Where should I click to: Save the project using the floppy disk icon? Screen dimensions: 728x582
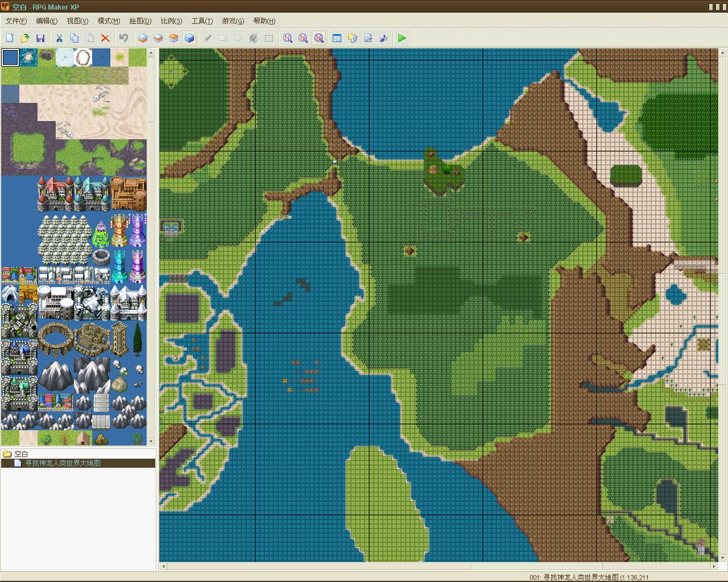point(40,38)
